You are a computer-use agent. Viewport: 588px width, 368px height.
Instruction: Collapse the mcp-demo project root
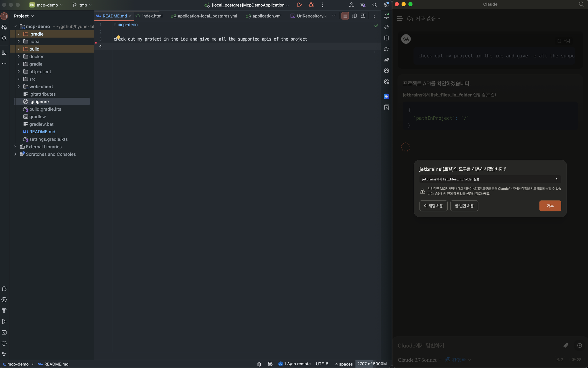pyautogui.click(x=15, y=26)
